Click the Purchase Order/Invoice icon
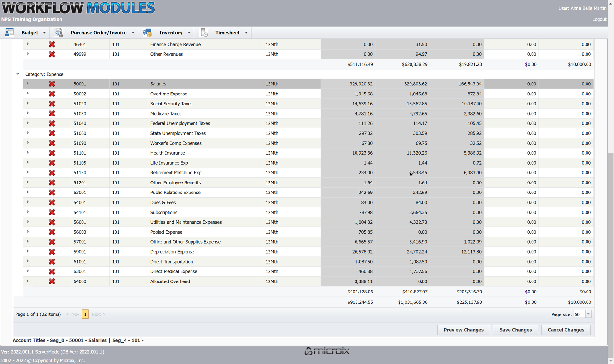The image size is (614, 364). (59, 32)
